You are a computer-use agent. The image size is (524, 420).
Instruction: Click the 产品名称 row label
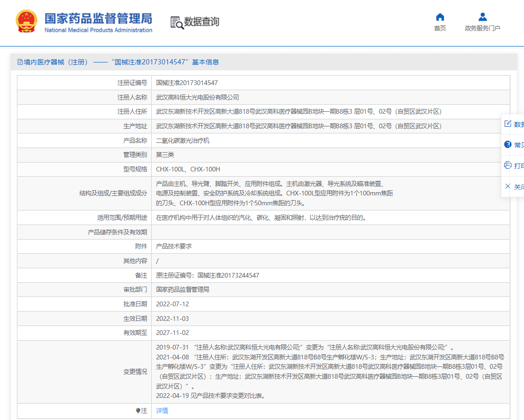135,141
